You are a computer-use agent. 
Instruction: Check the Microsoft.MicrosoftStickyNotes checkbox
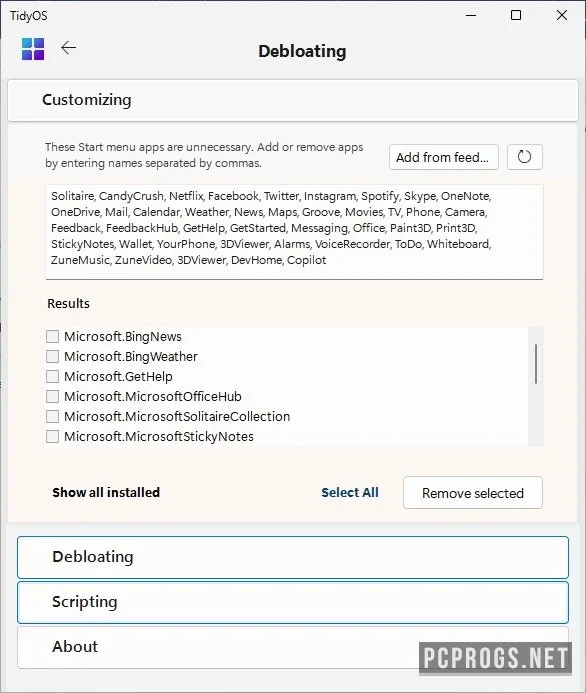point(53,437)
